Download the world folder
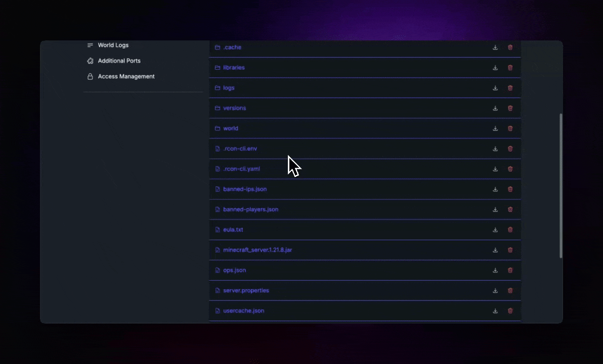The width and height of the screenshot is (603, 364). [495, 128]
